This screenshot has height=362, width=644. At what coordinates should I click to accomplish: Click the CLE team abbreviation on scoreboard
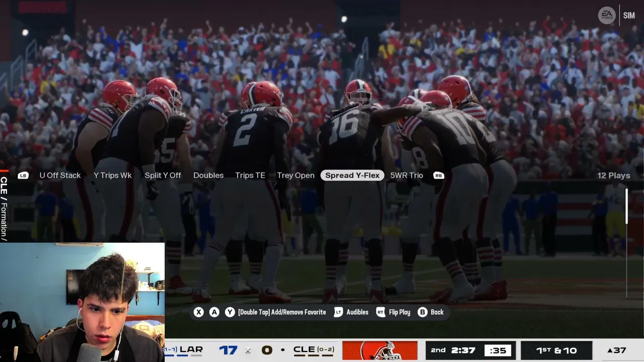click(x=304, y=349)
